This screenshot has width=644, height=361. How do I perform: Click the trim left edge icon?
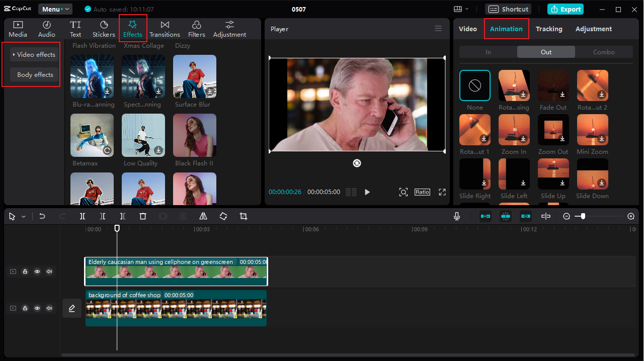(103, 216)
